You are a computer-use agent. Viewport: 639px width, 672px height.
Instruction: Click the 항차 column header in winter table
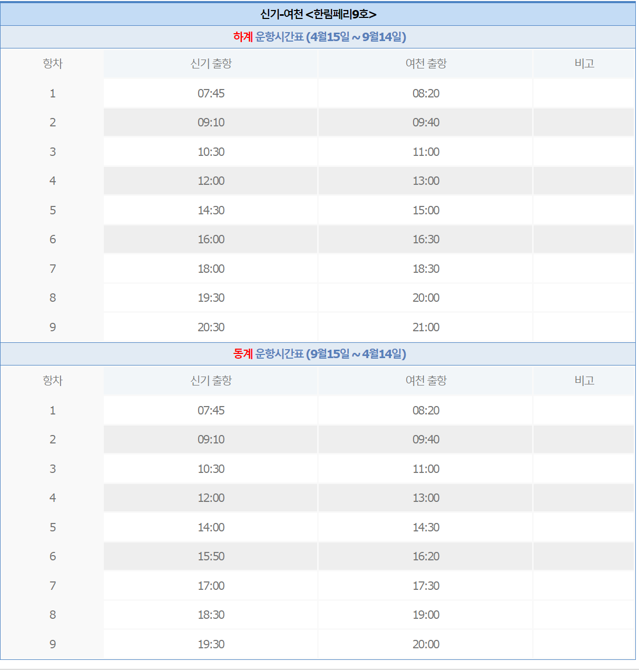52,380
